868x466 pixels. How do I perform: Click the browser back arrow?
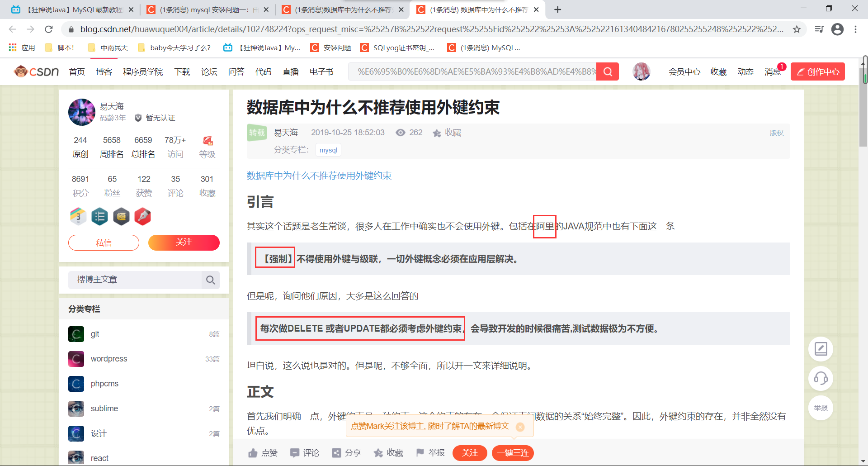[x=13, y=29]
